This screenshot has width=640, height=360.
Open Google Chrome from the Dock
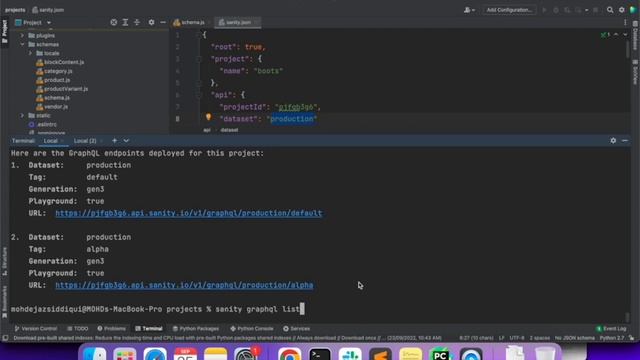click(289, 355)
